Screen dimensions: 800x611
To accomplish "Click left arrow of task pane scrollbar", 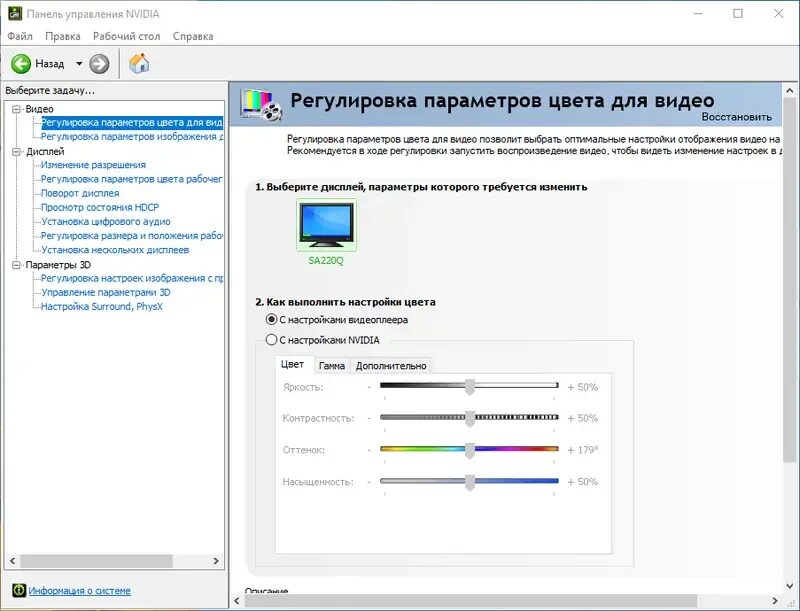I will coord(12,561).
